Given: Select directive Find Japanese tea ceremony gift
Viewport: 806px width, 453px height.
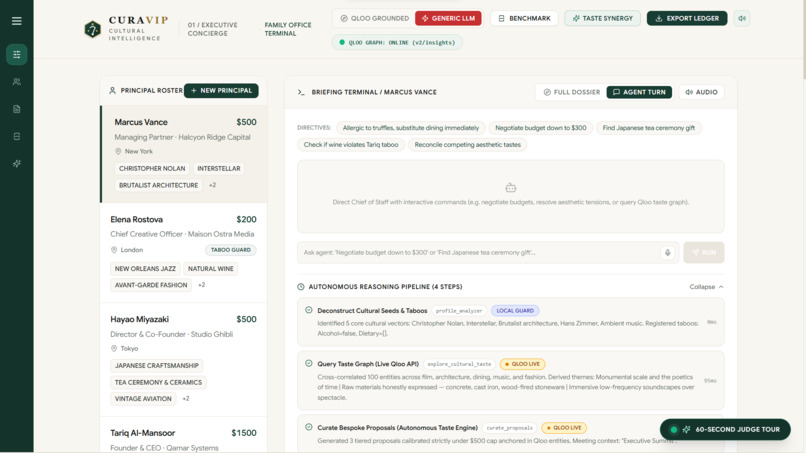Looking at the screenshot, I should coord(649,128).
